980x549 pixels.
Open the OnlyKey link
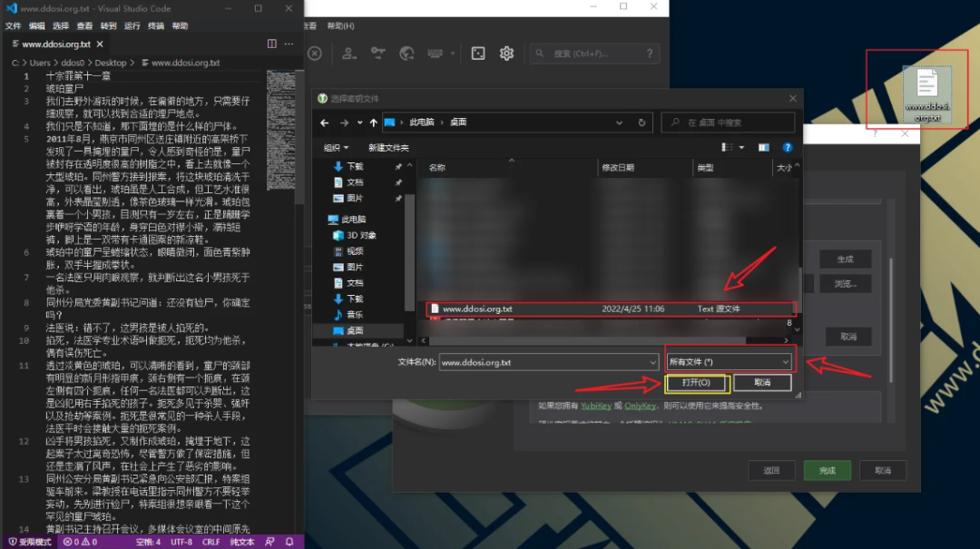(640, 406)
